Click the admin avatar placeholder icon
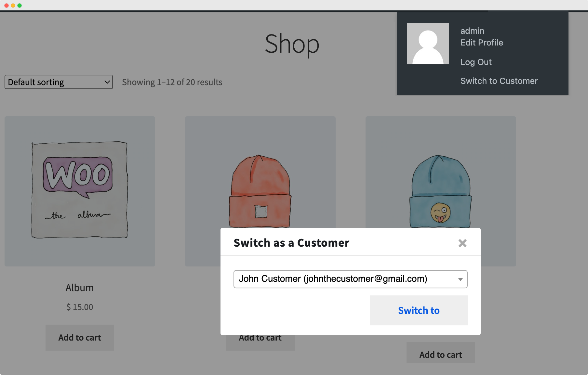 click(x=428, y=44)
